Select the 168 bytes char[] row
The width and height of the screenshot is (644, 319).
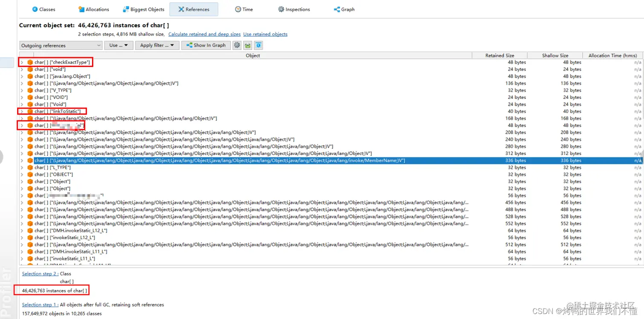[x=331, y=119]
